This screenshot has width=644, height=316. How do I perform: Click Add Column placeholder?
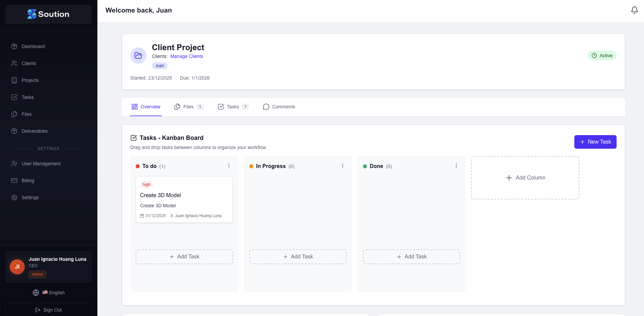525,178
